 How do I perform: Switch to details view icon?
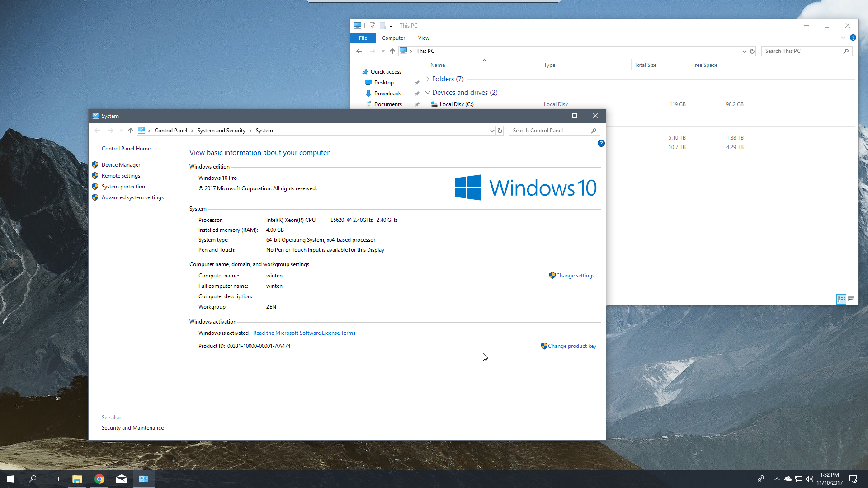841,299
